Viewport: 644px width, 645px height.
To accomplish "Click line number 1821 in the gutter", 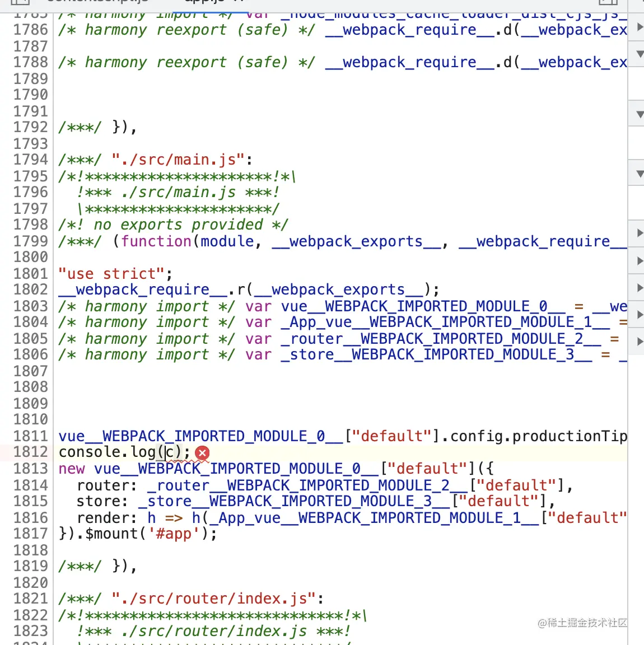I will point(30,599).
